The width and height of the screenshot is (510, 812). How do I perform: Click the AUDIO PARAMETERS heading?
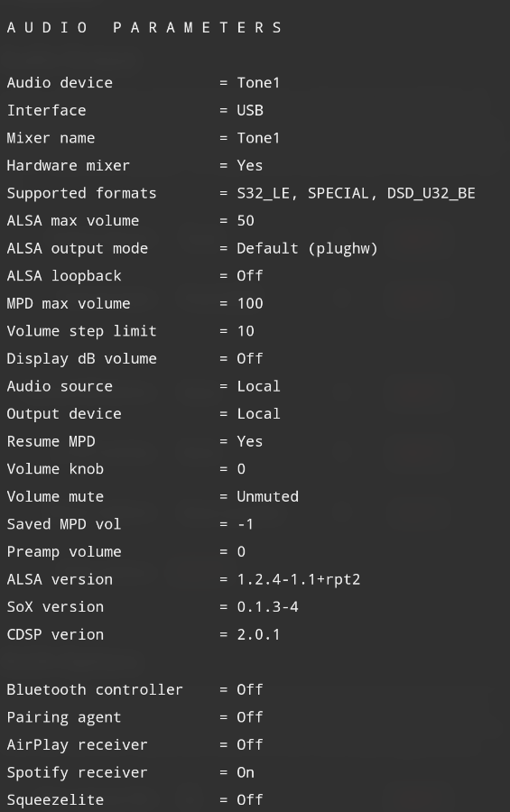(144, 27)
